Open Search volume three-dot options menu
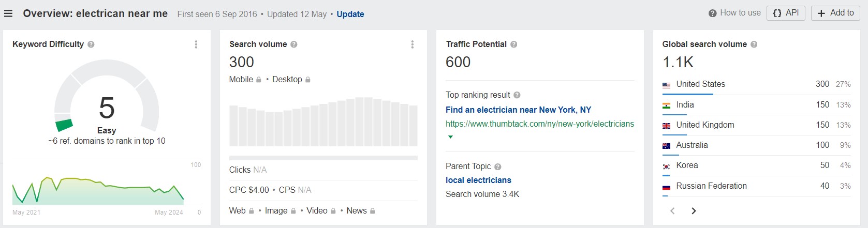The image size is (868, 228). click(413, 44)
